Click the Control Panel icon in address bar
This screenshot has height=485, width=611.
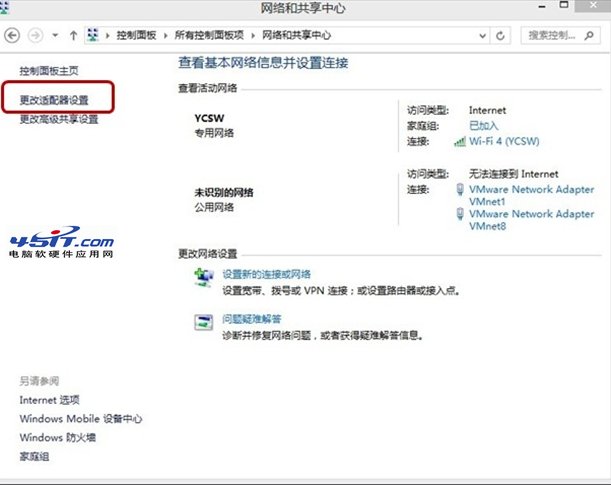coord(95,35)
